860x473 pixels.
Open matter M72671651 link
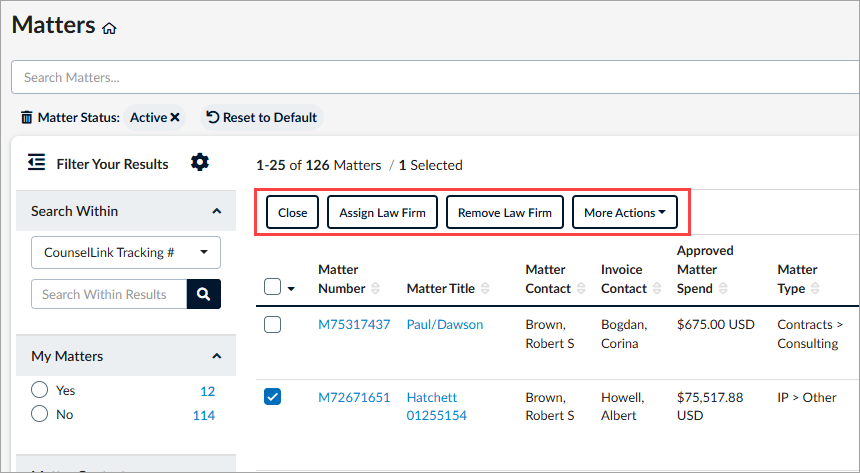tap(354, 397)
